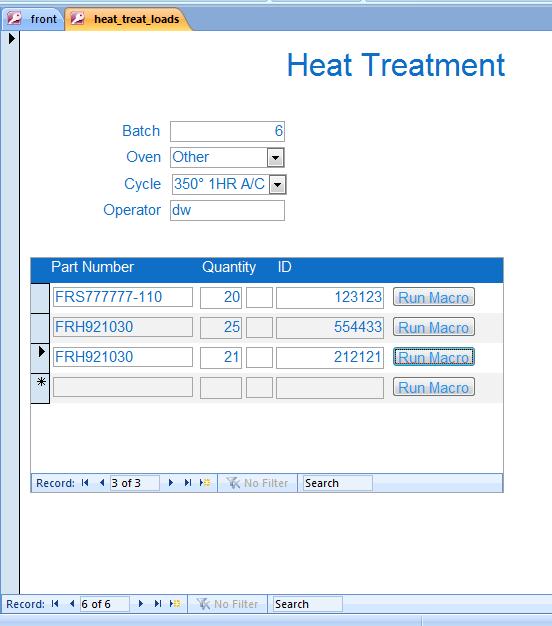Go to next record in subform navigator
552x626 pixels.
pyautogui.click(x=170, y=483)
